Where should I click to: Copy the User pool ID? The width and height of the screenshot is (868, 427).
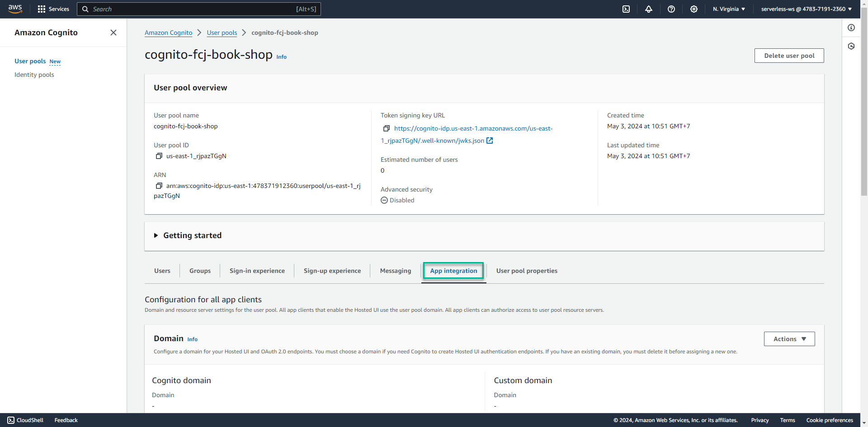tap(159, 156)
